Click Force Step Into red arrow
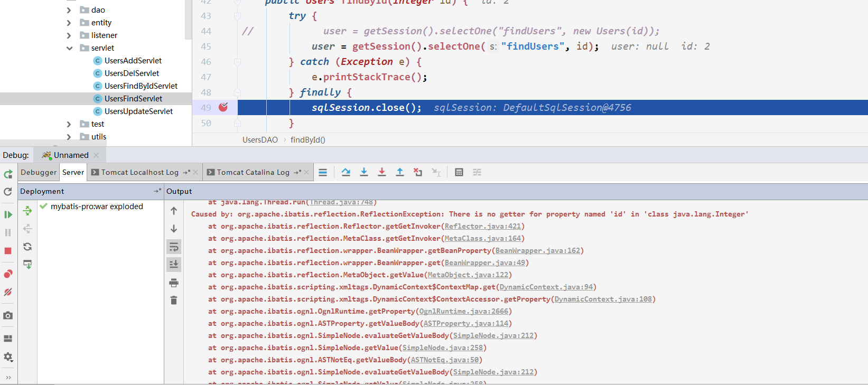 pos(382,172)
